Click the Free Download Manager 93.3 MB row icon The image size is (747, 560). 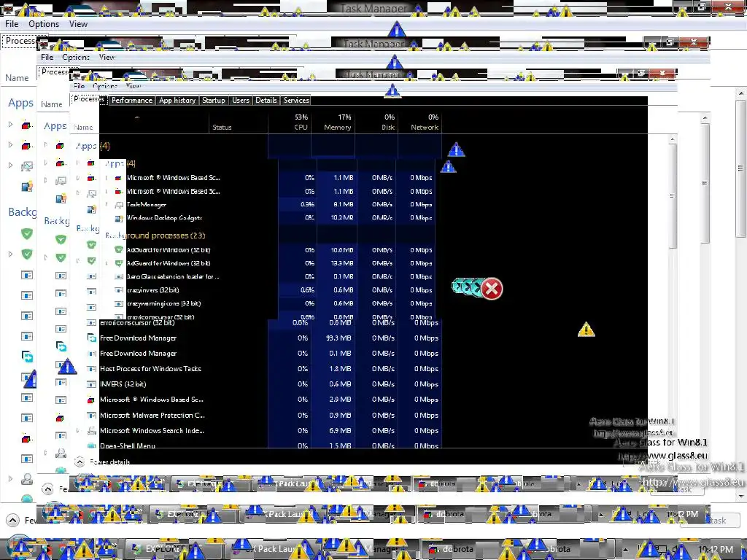(91, 338)
